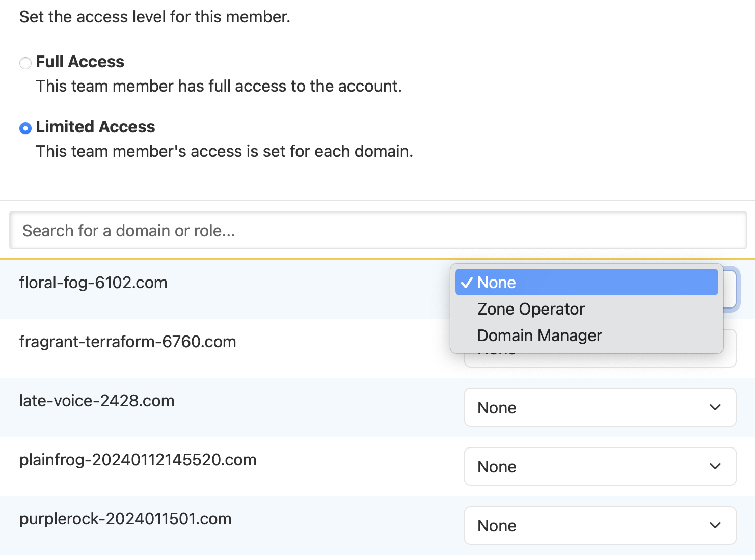Choose Zone Operator from the open dropdown
755x560 pixels.
pyautogui.click(x=530, y=309)
